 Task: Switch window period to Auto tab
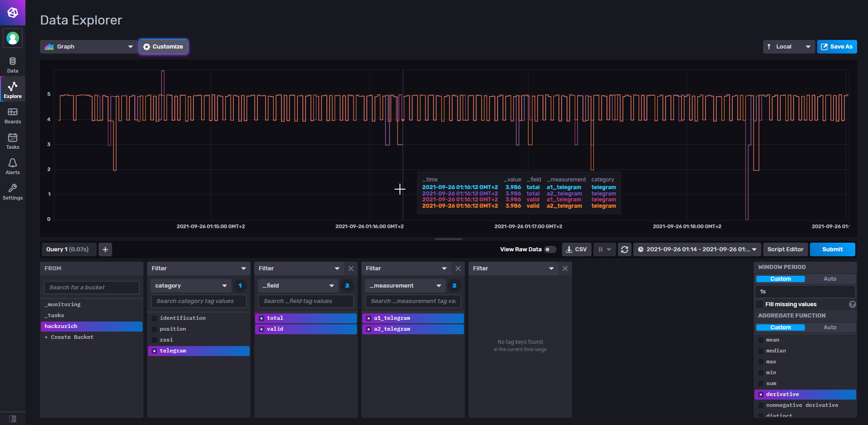click(x=829, y=279)
